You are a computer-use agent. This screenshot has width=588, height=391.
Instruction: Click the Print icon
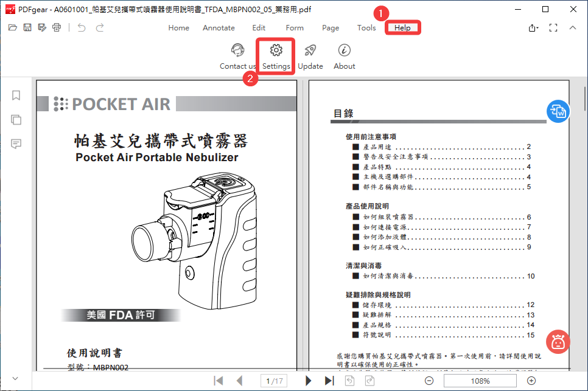pos(57,27)
